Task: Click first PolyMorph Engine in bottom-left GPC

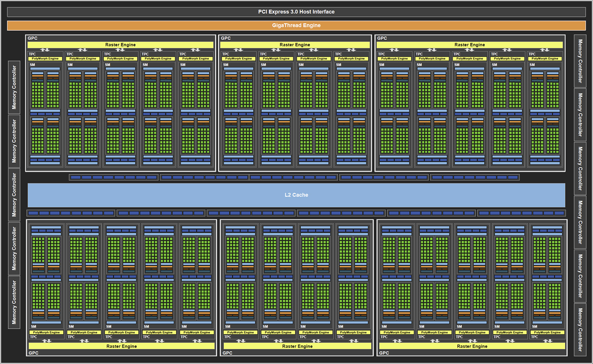Action: [x=46, y=332]
